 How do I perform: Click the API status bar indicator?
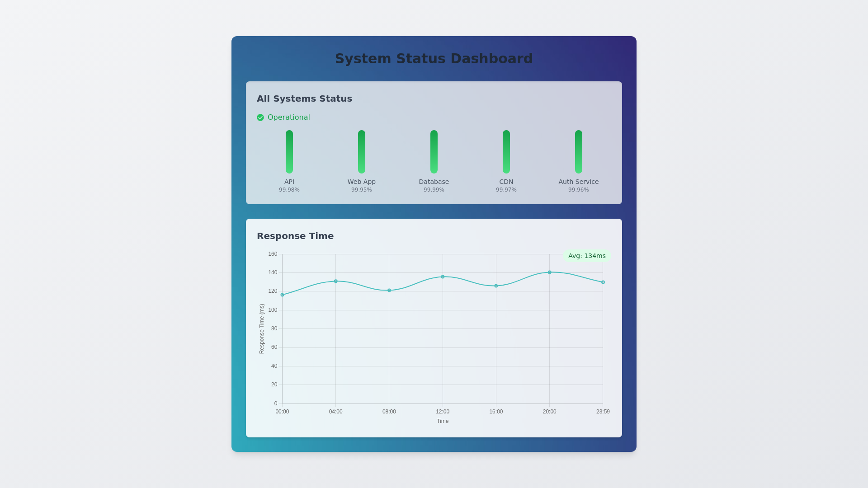click(289, 151)
